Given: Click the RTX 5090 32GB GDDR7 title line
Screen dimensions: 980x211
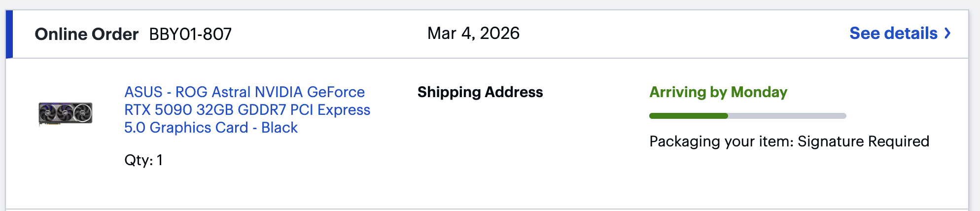Looking at the screenshot, I should [x=247, y=110].
